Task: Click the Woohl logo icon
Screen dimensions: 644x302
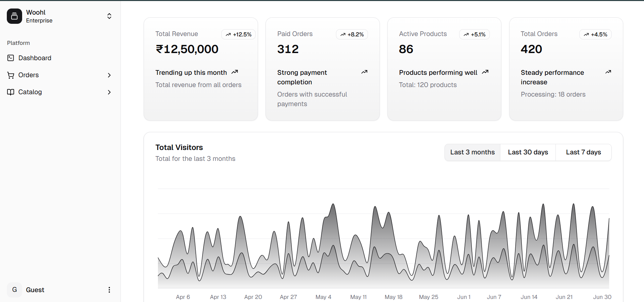Action: tap(14, 16)
